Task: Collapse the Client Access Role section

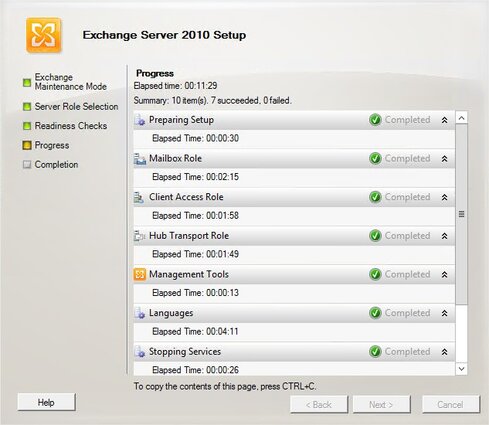Action: coord(444,197)
